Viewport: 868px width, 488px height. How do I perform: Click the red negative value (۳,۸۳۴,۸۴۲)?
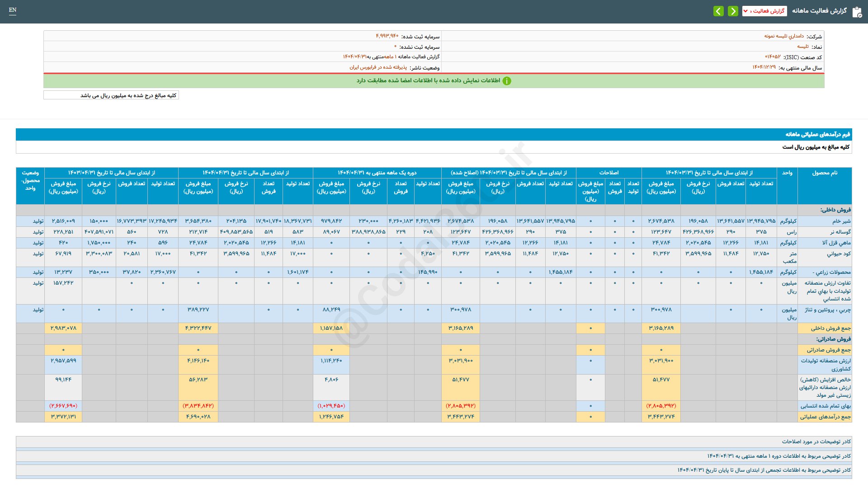coord(198,406)
